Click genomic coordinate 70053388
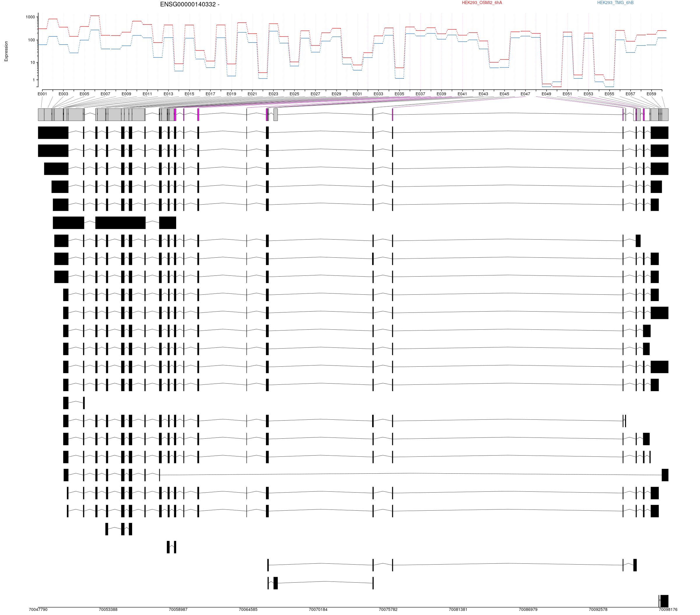 [x=108, y=609]
